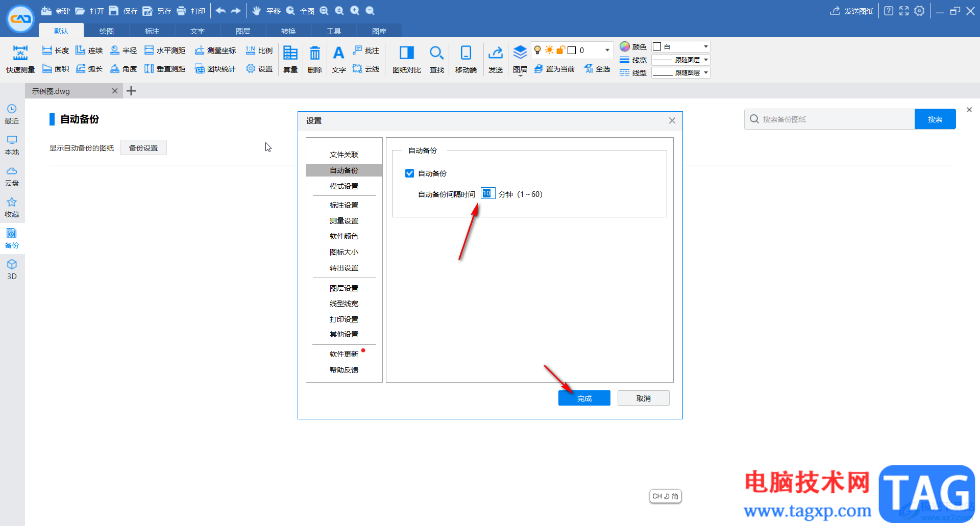This screenshot has height=526, width=980.
Task: Click the 查找 find icon
Action: [436, 59]
